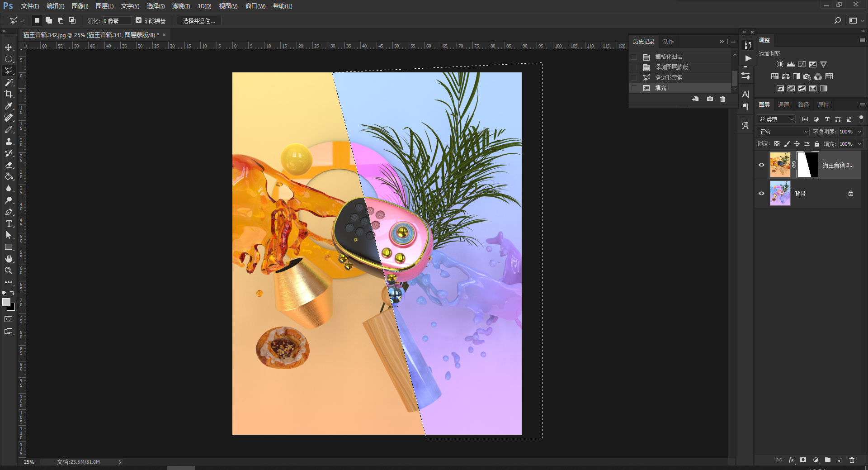Select the Move tool
Viewport: 868px width, 470px height.
(9, 47)
